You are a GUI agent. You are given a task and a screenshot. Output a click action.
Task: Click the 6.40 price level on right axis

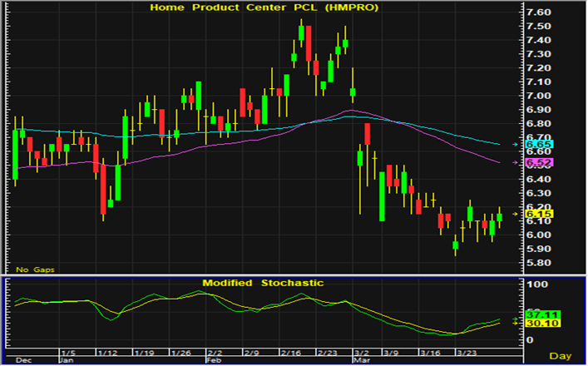540,180
